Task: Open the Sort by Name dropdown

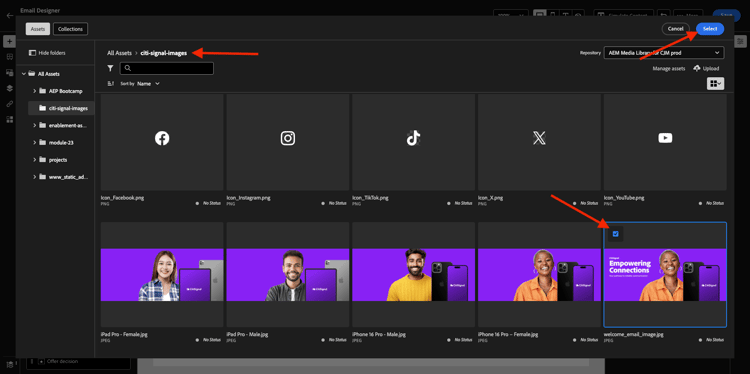Action: point(148,83)
